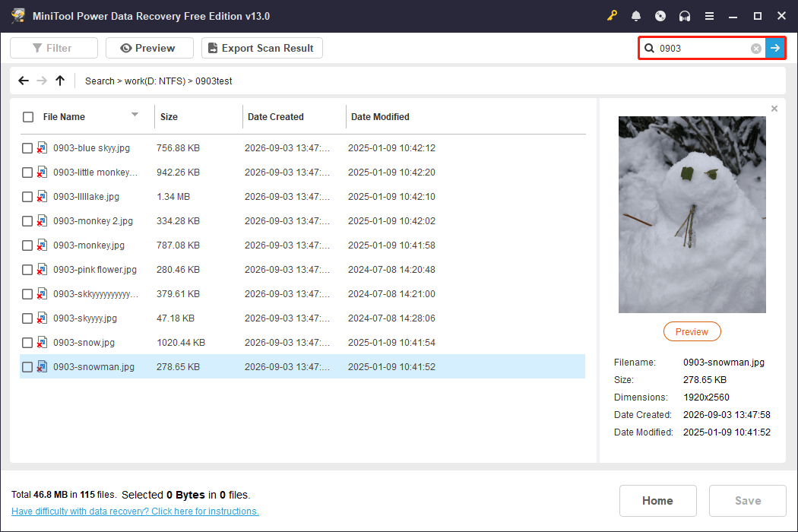This screenshot has width=798, height=532.
Task: Click the orange Preview button under the image
Action: (x=692, y=331)
